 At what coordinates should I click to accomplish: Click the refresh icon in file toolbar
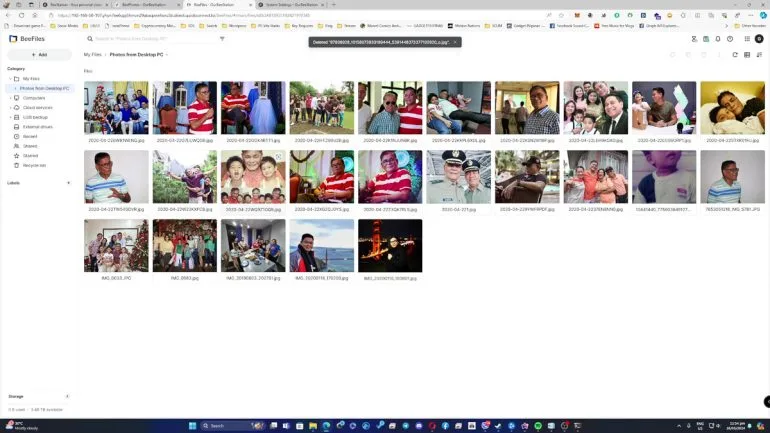tap(735, 55)
